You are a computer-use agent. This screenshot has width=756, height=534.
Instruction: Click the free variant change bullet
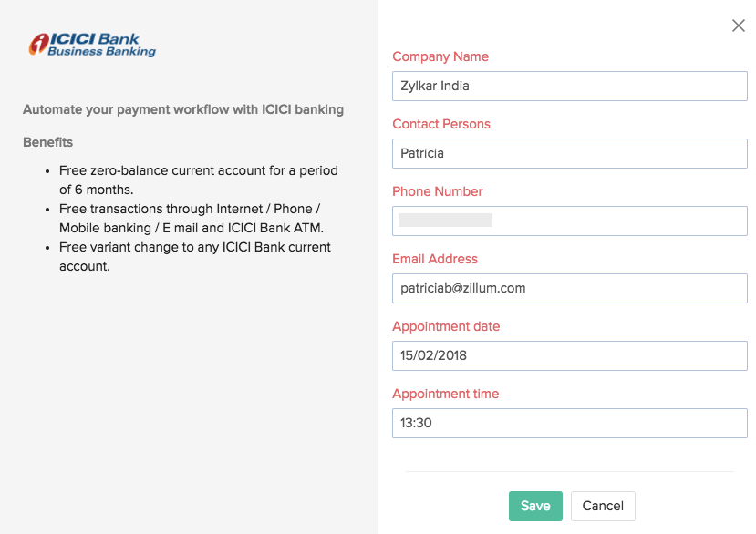[194, 256]
